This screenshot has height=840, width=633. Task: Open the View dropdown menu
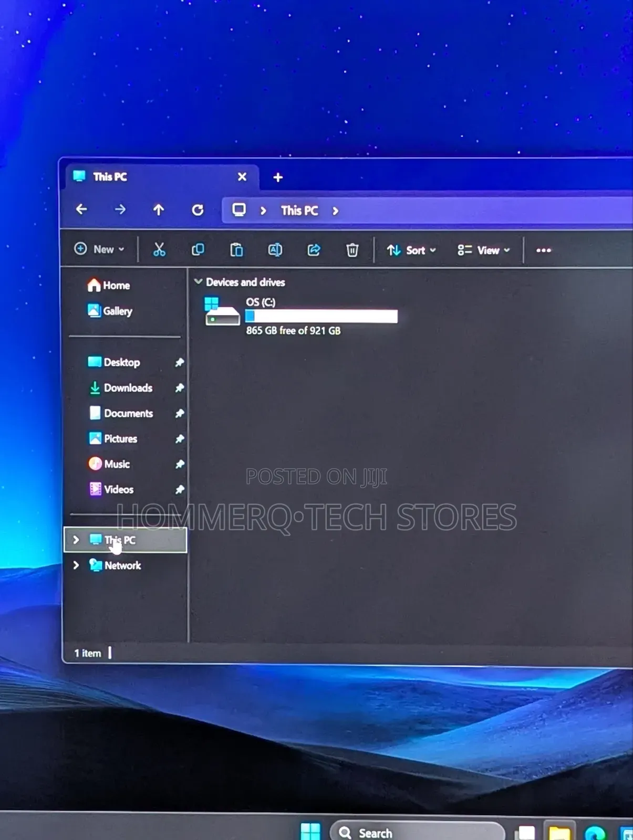484,250
